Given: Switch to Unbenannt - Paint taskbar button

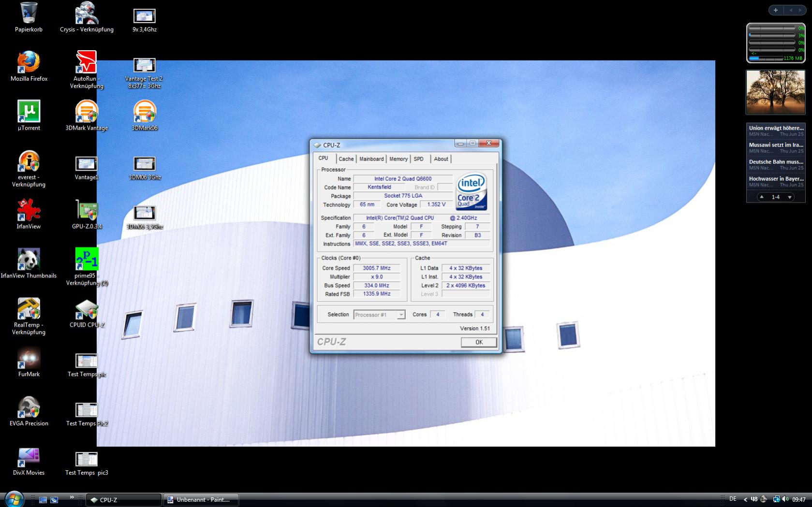Looking at the screenshot, I should click(x=201, y=500).
